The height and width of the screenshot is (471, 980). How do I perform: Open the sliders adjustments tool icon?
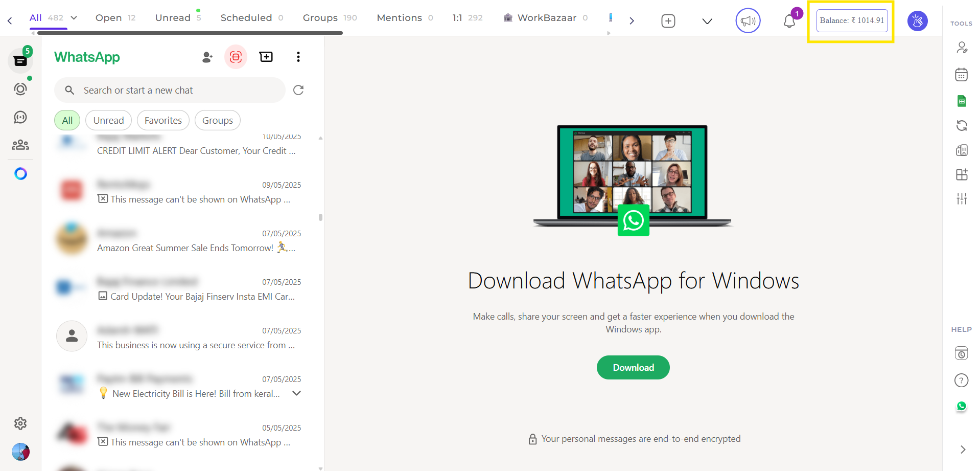click(x=962, y=199)
